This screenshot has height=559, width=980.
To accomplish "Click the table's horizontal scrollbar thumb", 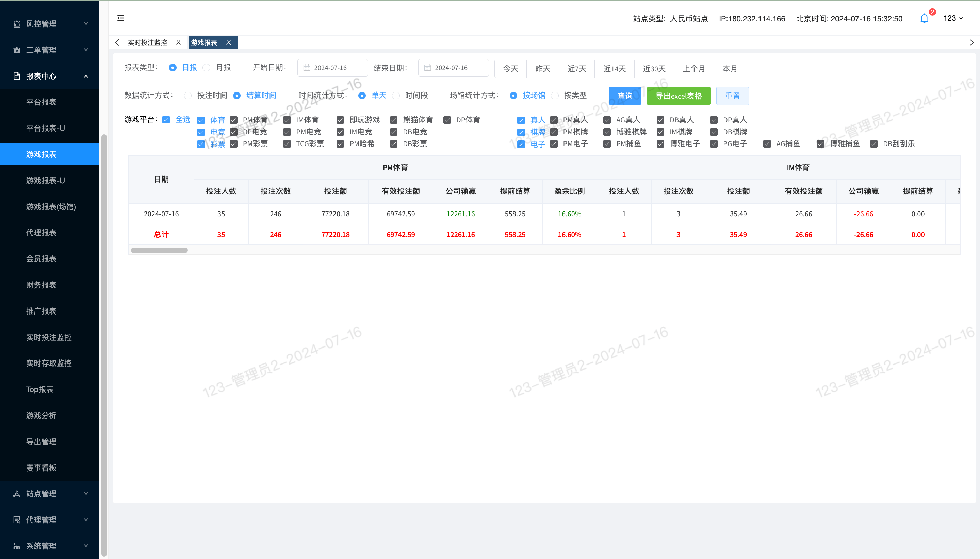I will [159, 250].
